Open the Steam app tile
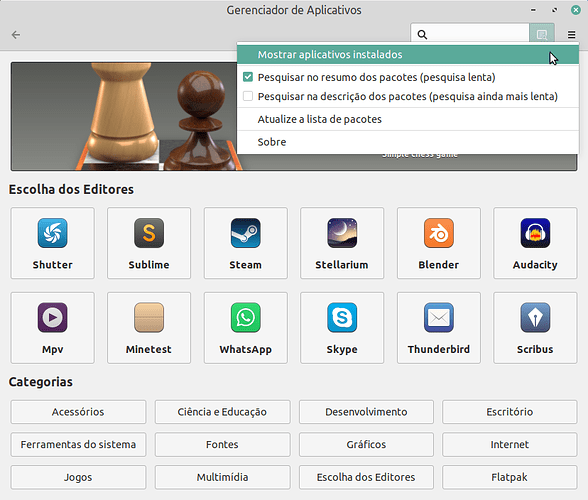Screen dimensions: 588x500 coord(246,243)
